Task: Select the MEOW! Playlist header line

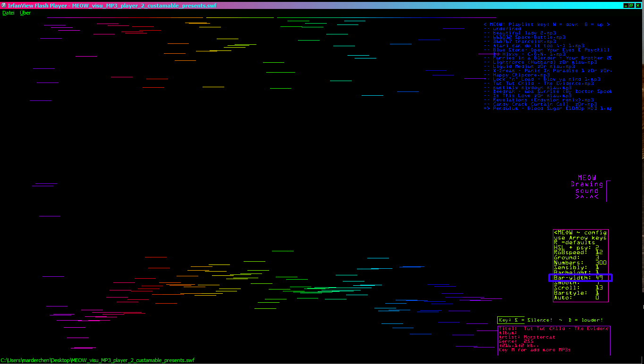Action: click(x=547, y=25)
